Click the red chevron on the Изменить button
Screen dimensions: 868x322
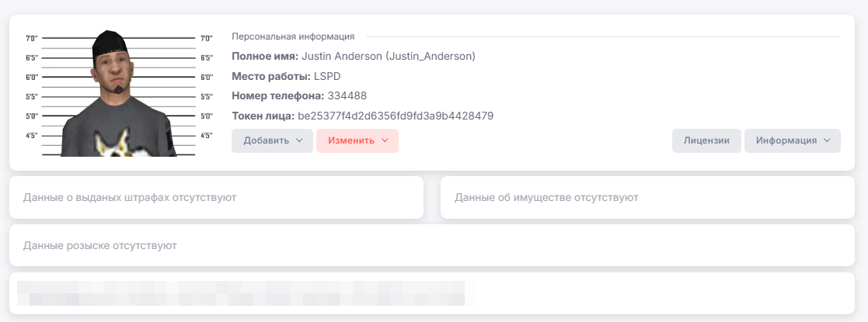385,141
